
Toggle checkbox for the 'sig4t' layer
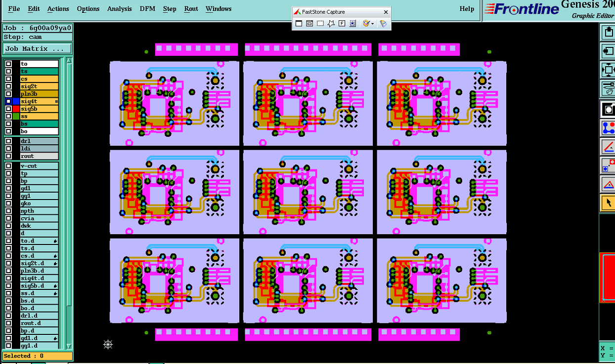pyautogui.click(x=8, y=101)
